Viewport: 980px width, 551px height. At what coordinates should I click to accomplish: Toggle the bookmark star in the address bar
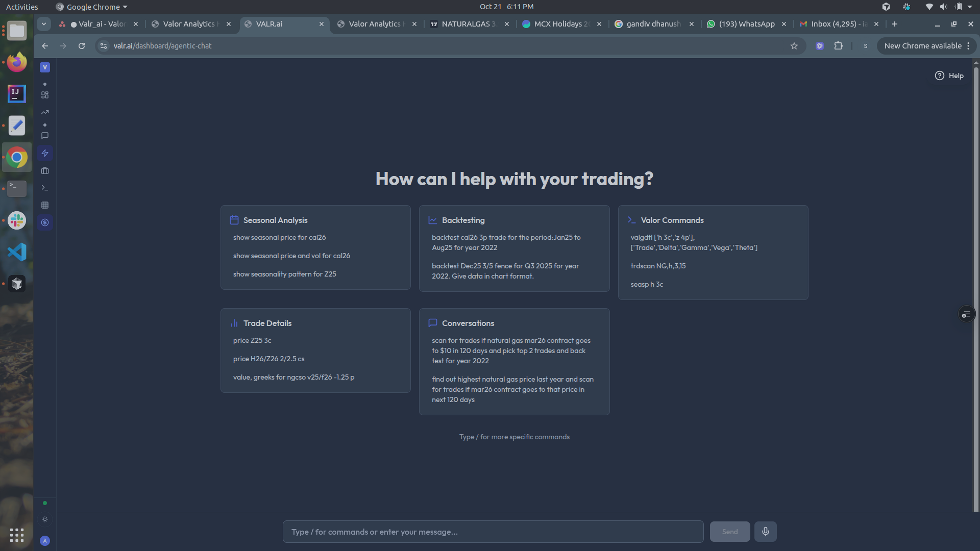point(794,45)
